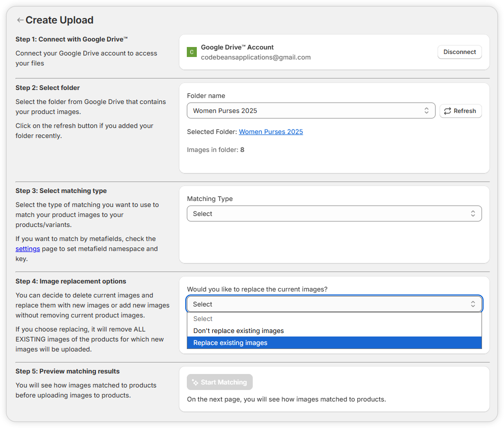Open the Women Purses 2025 selected folder link
Image resolution: width=504 pixels, height=428 pixels.
(x=271, y=132)
